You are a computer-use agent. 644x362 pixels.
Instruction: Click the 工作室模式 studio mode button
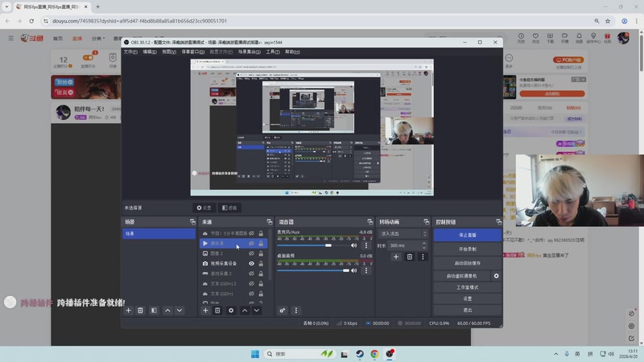[468, 287]
